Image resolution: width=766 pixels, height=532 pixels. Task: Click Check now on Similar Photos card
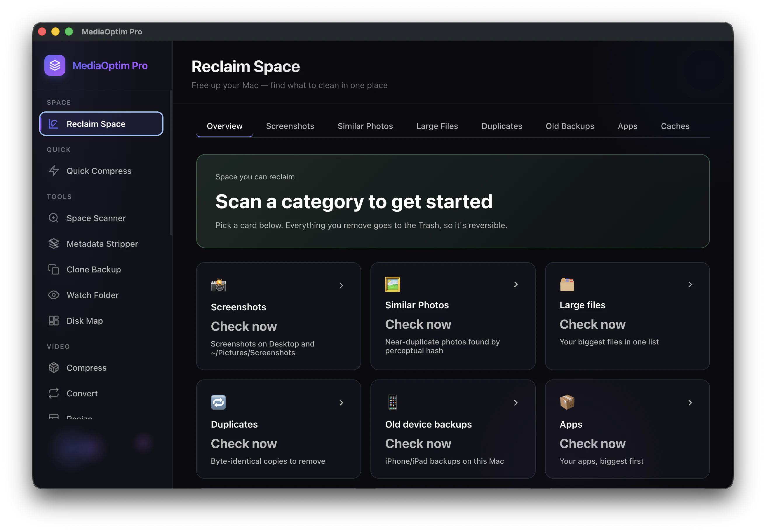[x=418, y=324]
